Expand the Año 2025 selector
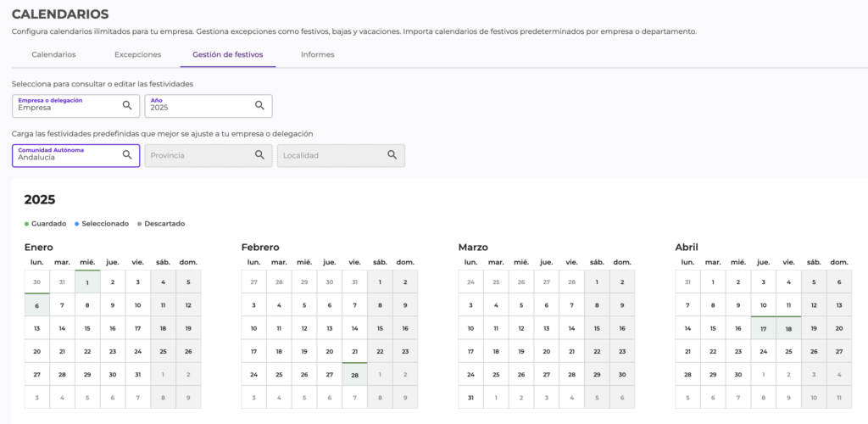 pyautogui.click(x=200, y=106)
